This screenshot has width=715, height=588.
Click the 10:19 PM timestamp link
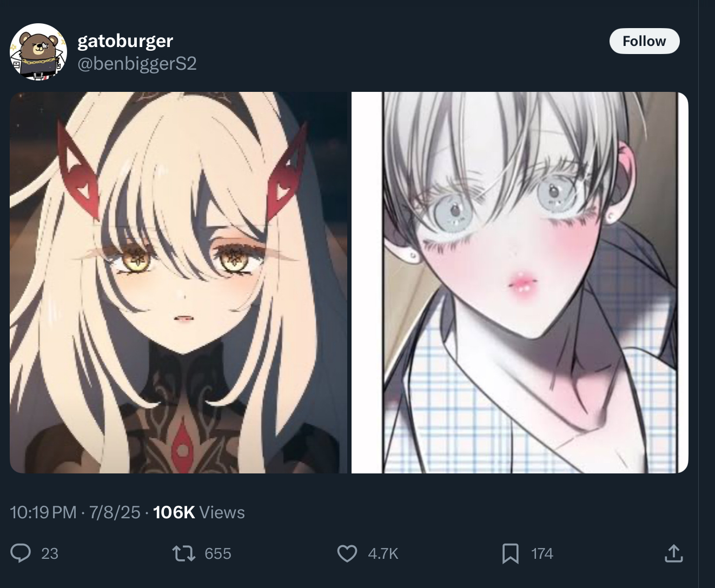pos(43,512)
